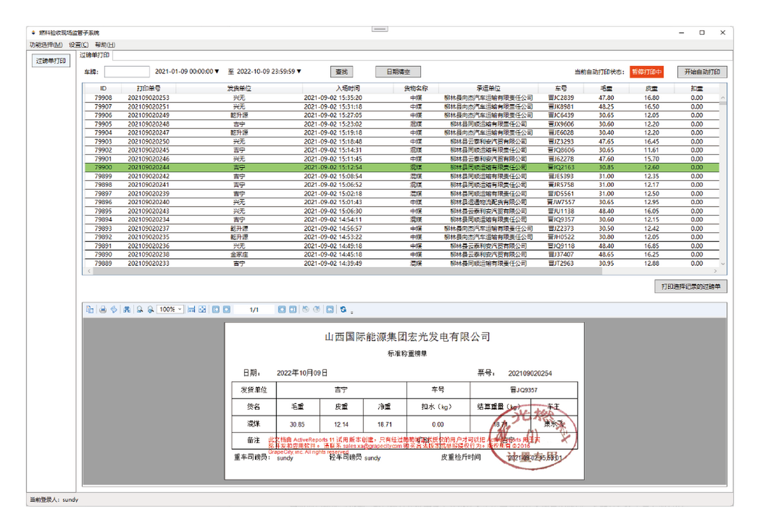The height and width of the screenshot is (532, 760).
Task: Click the 车牌 license plate input field
Action: (x=127, y=72)
